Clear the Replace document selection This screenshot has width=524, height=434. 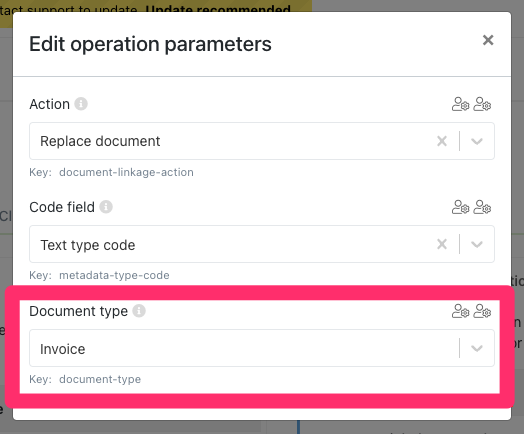pyautogui.click(x=442, y=141)
